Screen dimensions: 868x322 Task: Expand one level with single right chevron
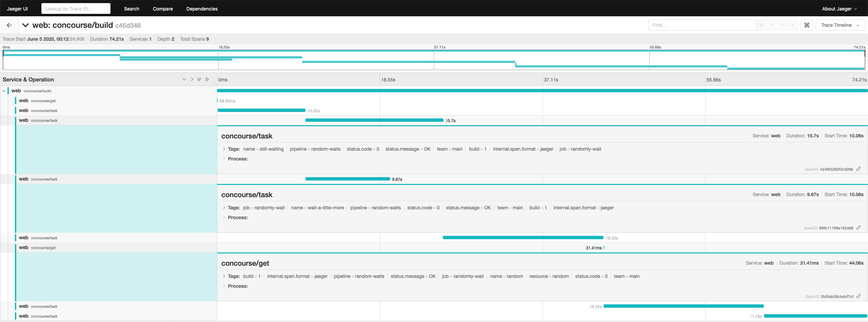click(x=192, y=79)
